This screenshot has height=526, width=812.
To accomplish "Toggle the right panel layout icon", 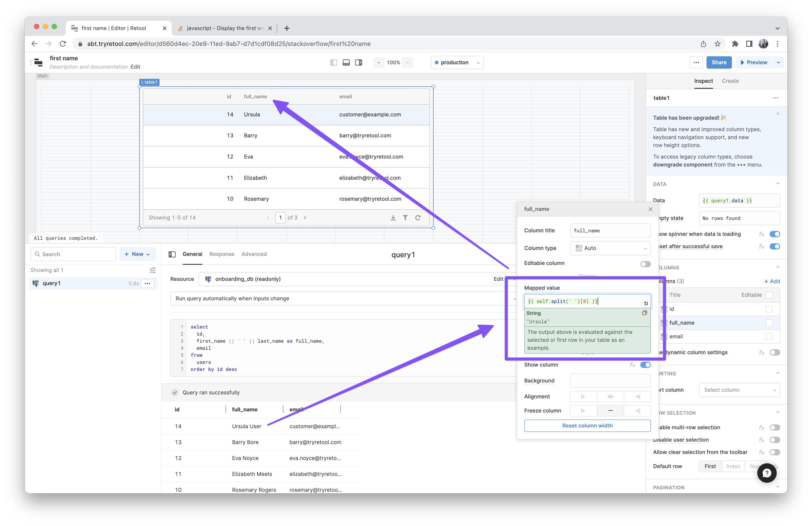I will (x=358, y=62).
